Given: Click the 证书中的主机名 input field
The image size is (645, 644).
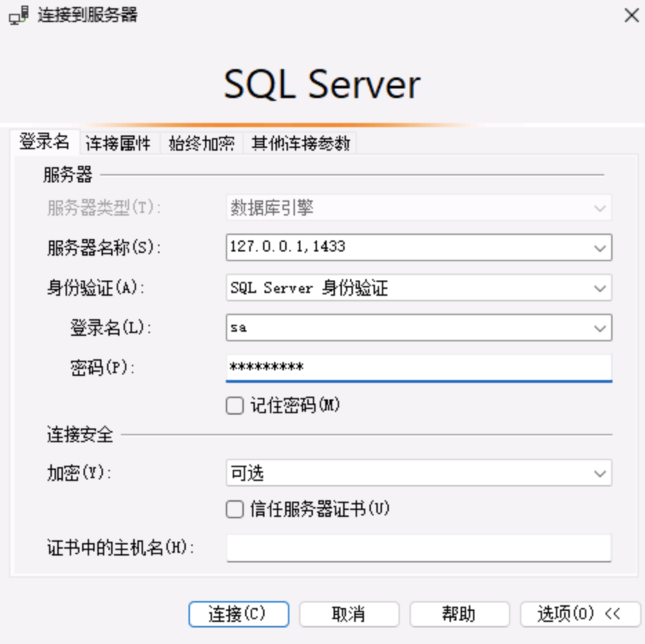Looking at the screenshot, I should [418, 548].
